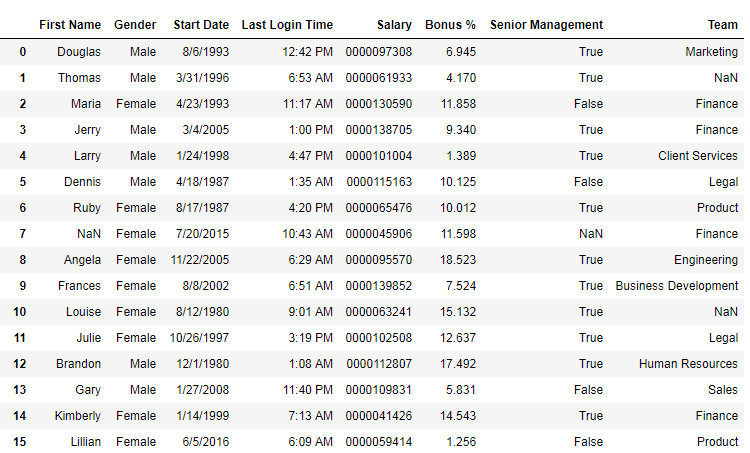Screen dimensions: 750x453
Task: Select salary value 0000130590
Action: (378, 103)
